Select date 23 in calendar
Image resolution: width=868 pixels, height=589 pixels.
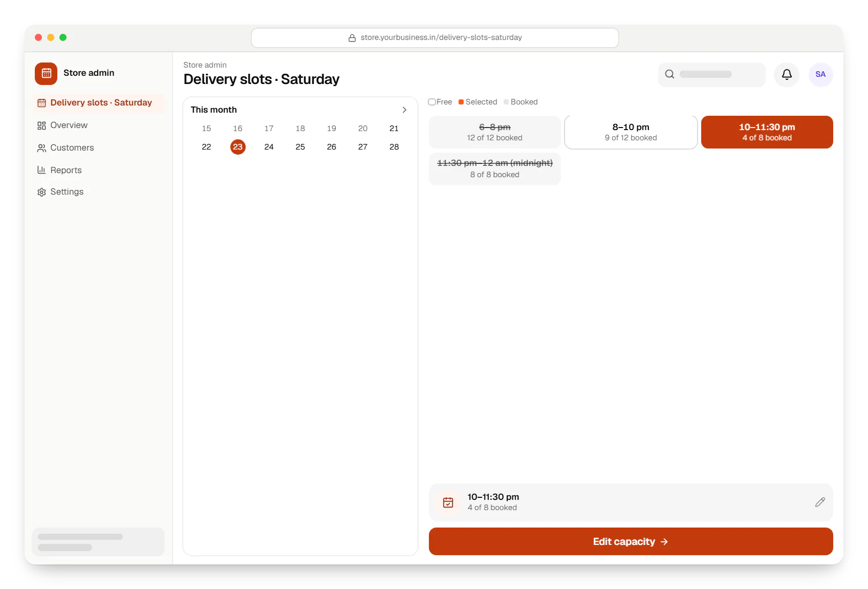point(237,147)
